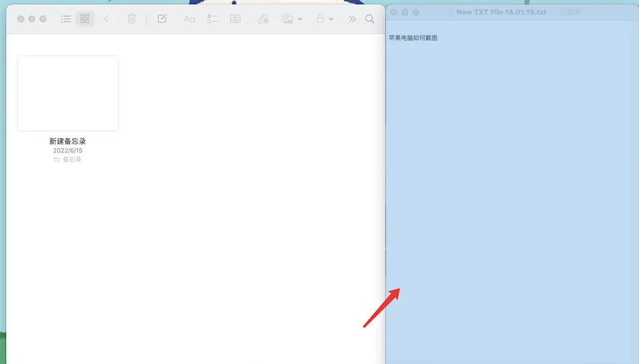
Task: Switch Notes to gallery view
Action: pos(85,19)
